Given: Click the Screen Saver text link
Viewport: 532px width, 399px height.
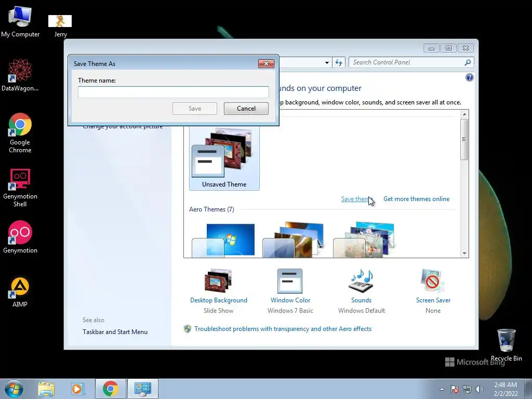Looking at the screenshot, I should click(433, 300).
